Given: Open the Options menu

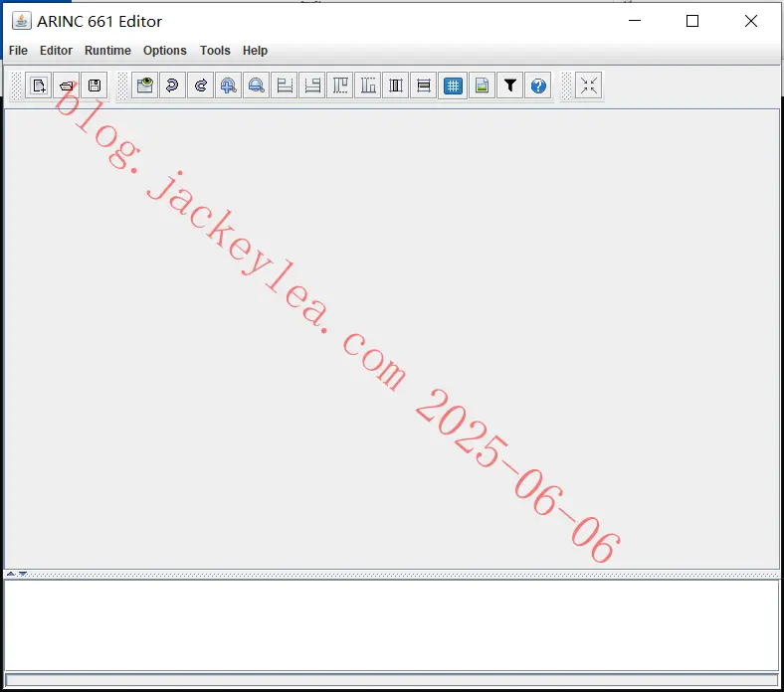Looking at the screenshot, I should pyautogui.click(x=164, y=51).
